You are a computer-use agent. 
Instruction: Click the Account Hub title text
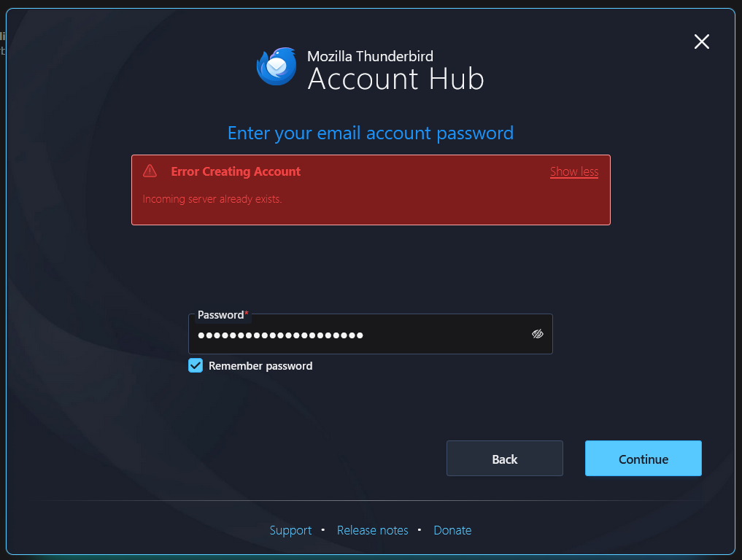pos(396,79)
